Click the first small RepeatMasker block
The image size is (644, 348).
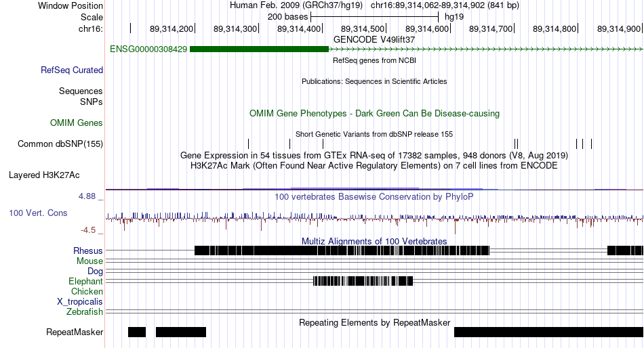pyautogui.click(x=137, y=332)
